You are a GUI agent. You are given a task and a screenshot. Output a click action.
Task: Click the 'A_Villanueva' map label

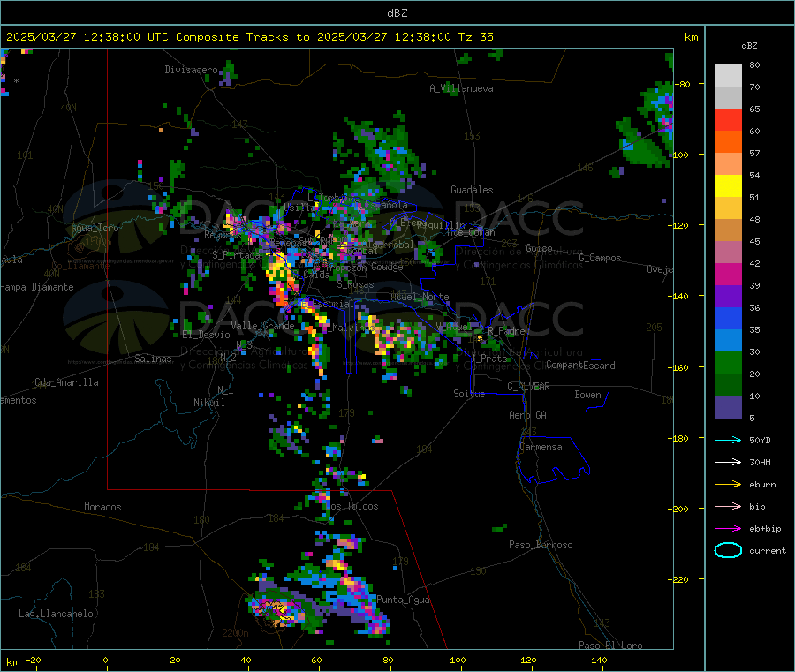click(x=461, y=88)
